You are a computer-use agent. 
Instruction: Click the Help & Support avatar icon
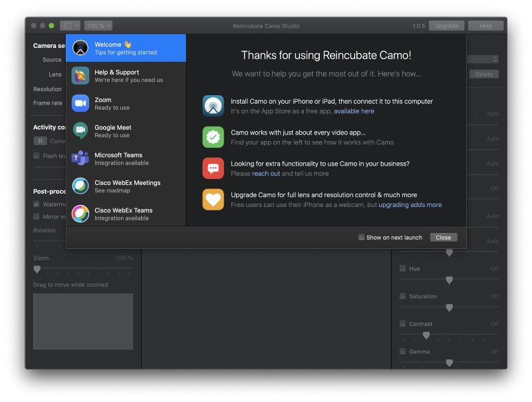[80, 75]
